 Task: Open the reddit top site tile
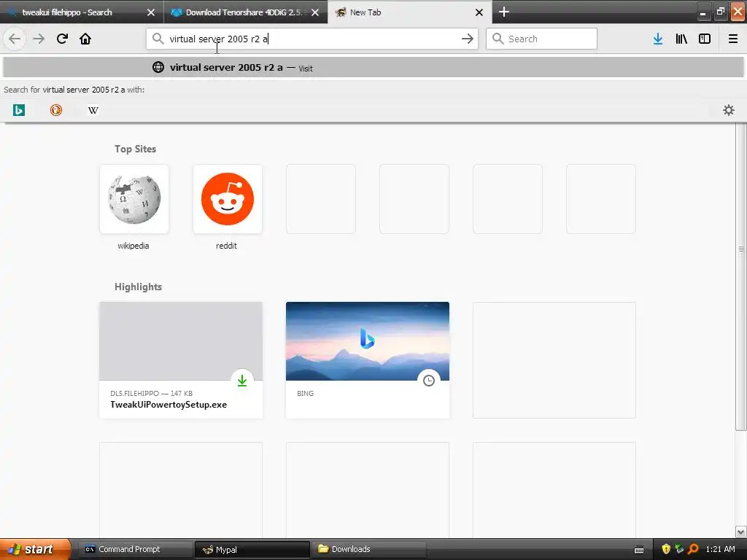(228, 199)
